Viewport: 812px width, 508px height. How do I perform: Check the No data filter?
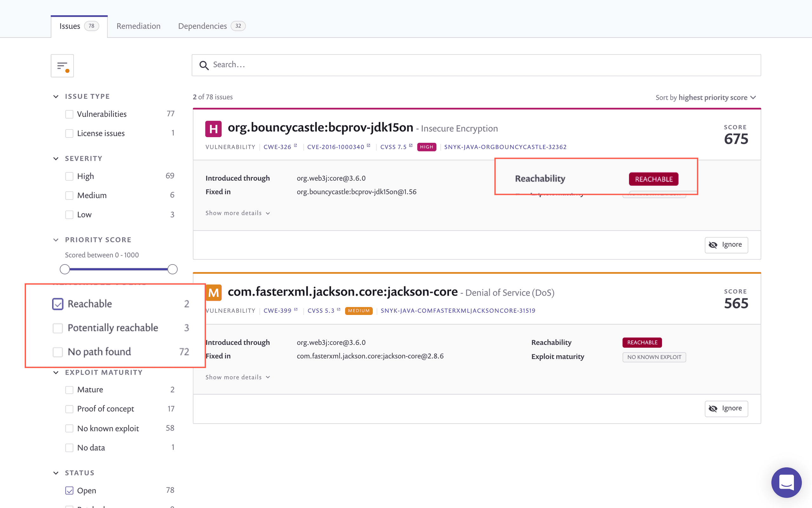pos(69,448)
